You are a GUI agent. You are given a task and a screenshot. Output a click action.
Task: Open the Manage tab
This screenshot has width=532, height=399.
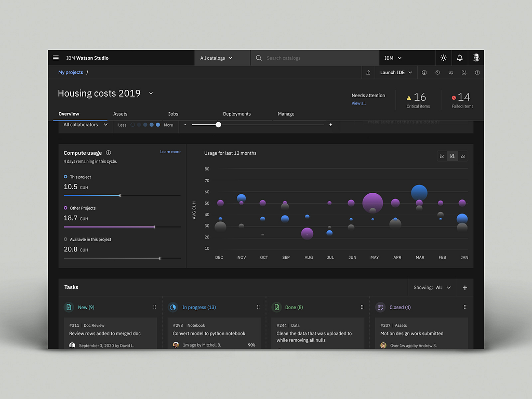[x=286, y=114]
